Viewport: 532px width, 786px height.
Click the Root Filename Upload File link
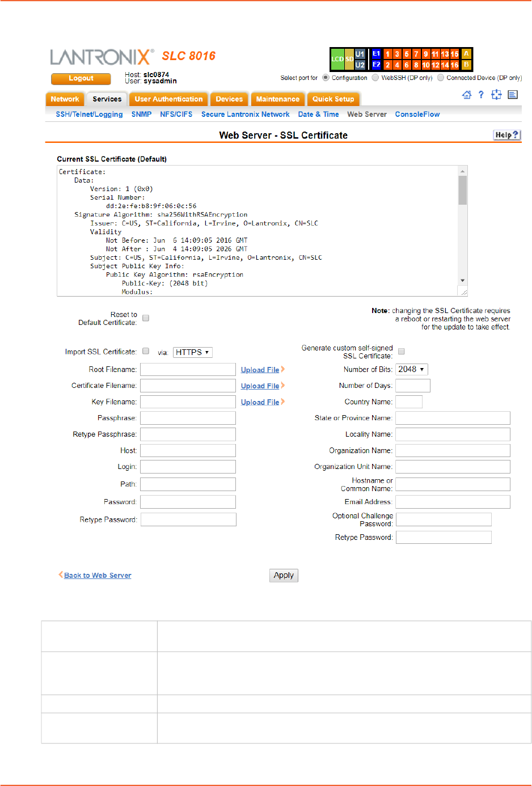(260, 370)
